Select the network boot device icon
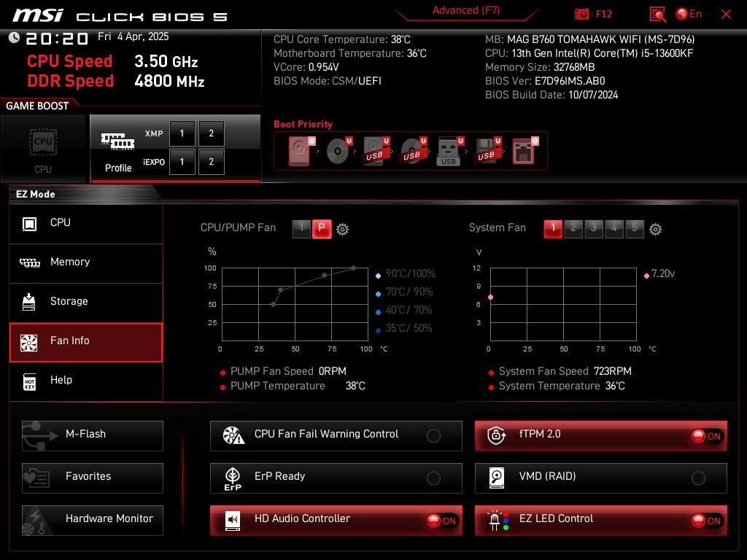This screenshot has width=747, height=560. (x=525, y=151)
